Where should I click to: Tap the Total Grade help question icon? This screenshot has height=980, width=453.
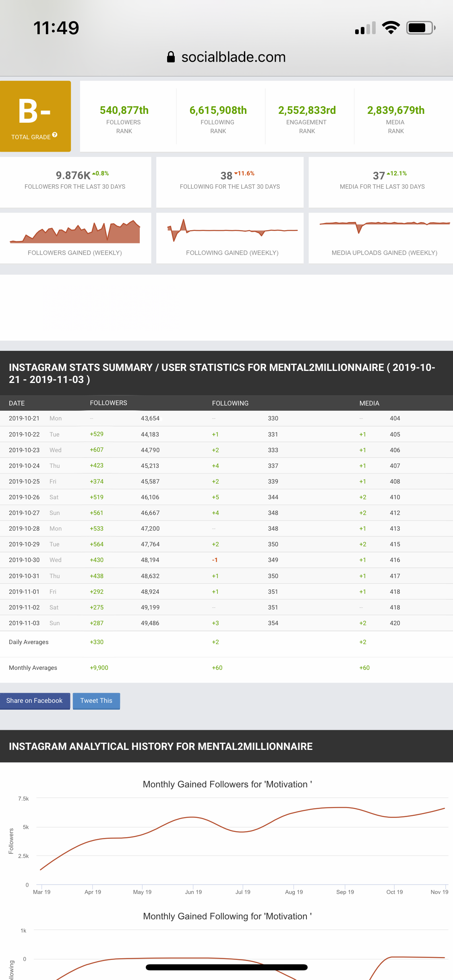55,135
